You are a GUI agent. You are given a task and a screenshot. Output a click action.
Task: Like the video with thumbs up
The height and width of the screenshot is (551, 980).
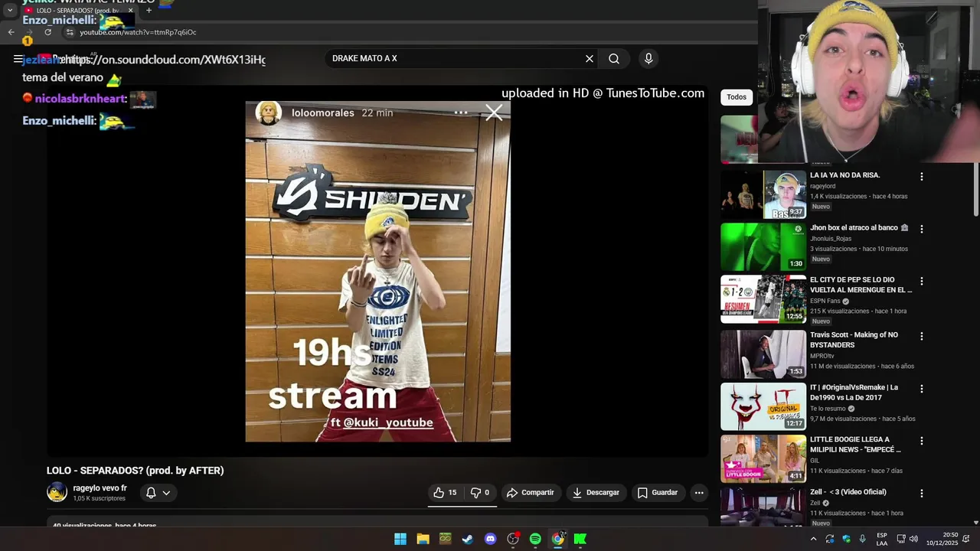[x=445, y=493]
